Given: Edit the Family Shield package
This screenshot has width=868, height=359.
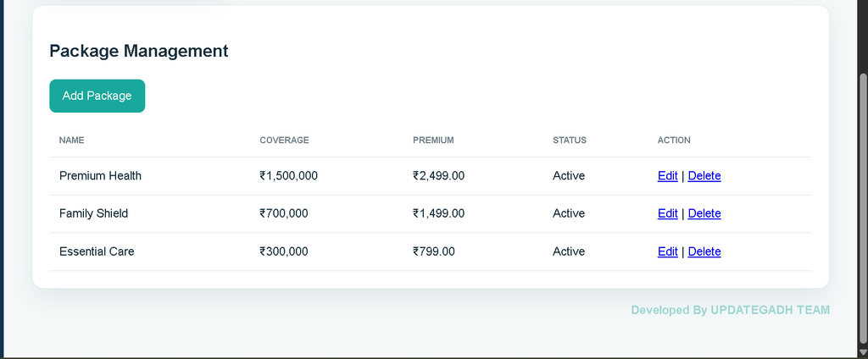Looking at the screenshot, I should [668, 213].
